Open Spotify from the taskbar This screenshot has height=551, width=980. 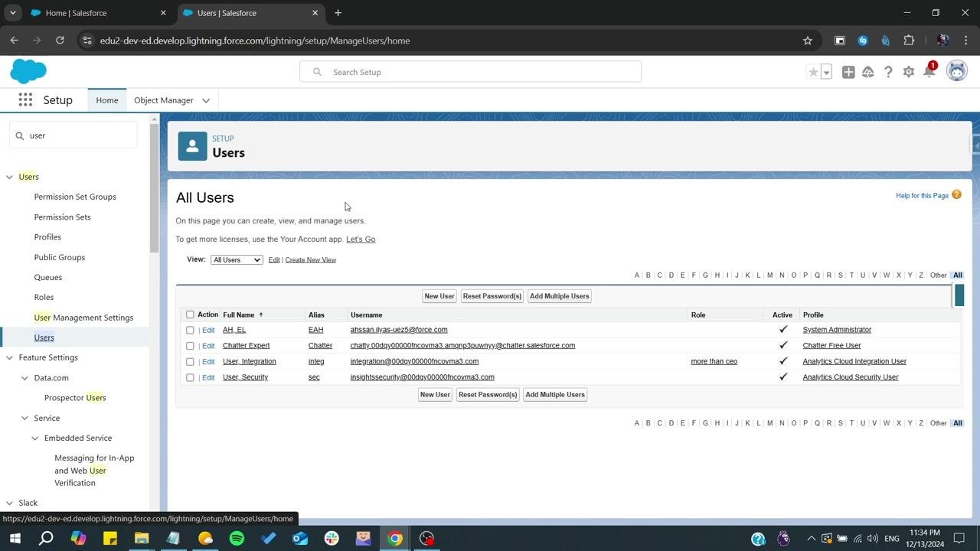tap(237, 538)
